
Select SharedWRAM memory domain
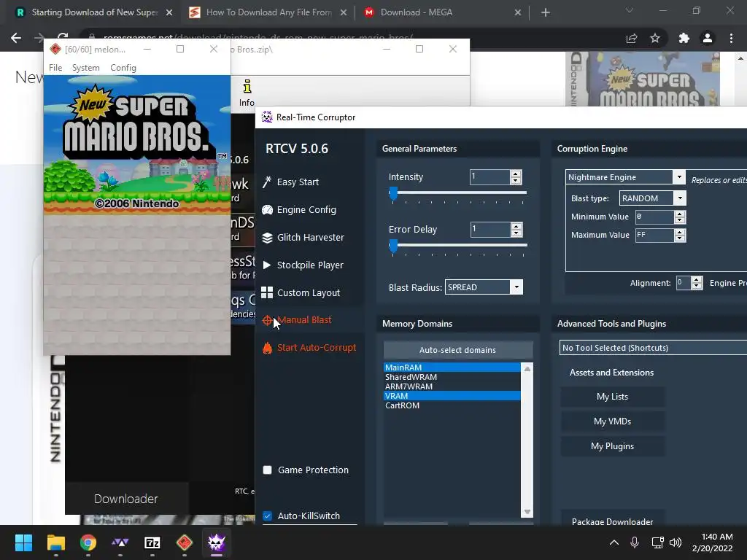[452, 377]
